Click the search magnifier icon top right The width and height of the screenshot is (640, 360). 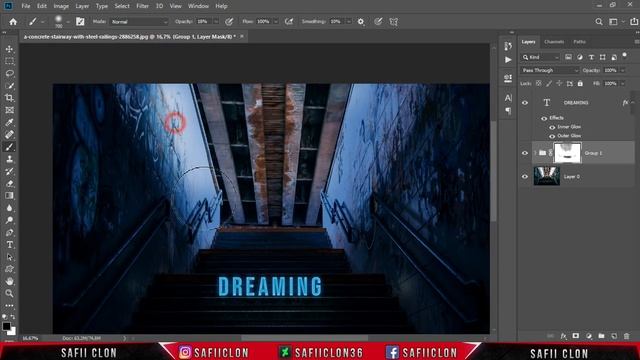[599, 22]
